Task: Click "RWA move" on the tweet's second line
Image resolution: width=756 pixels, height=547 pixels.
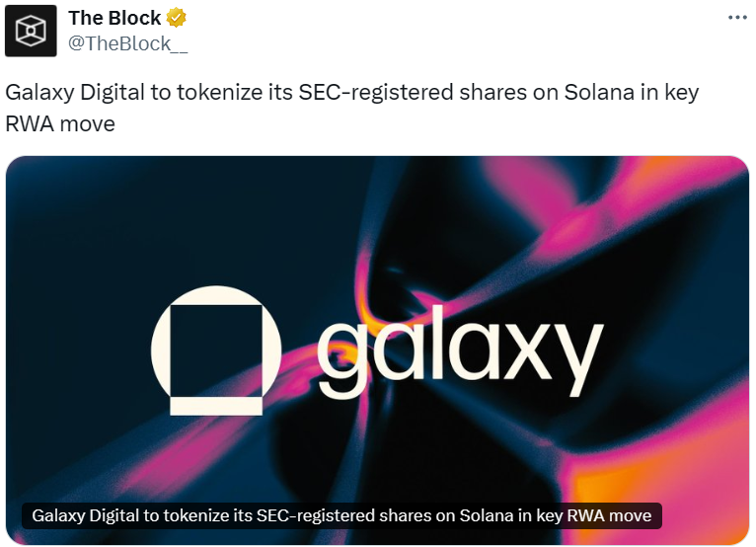Action: (60, 124)
